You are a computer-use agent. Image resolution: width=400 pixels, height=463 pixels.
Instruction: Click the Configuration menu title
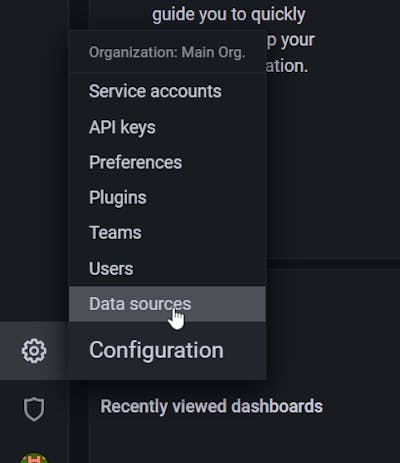pyautogui.click(x=156, y=351)
